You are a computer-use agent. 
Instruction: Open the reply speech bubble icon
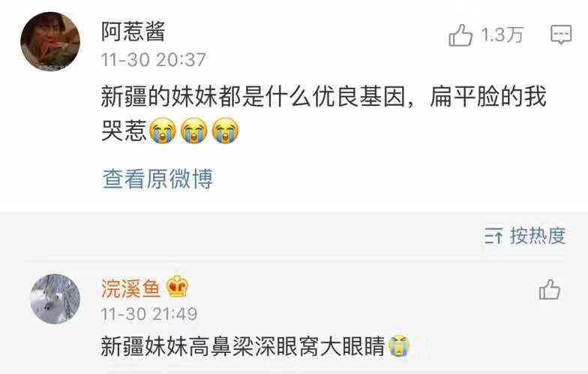click(561, 35)
